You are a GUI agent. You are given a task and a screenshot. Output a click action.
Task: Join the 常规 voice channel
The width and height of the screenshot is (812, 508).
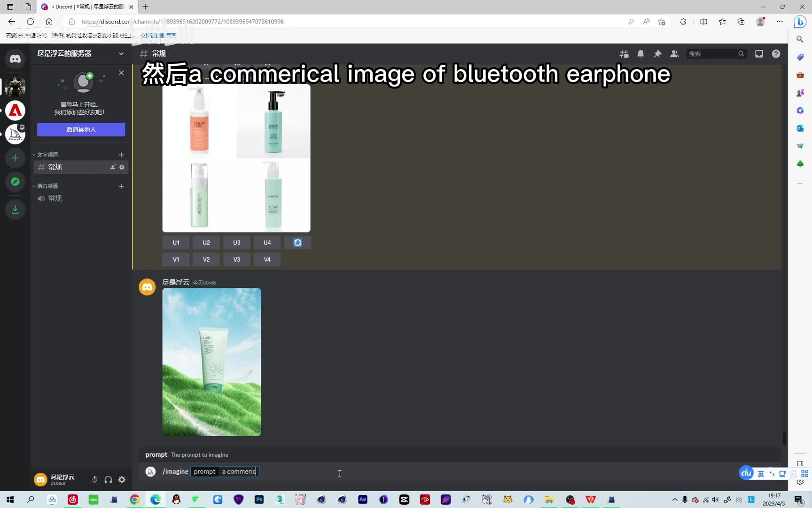coord(55,198)
